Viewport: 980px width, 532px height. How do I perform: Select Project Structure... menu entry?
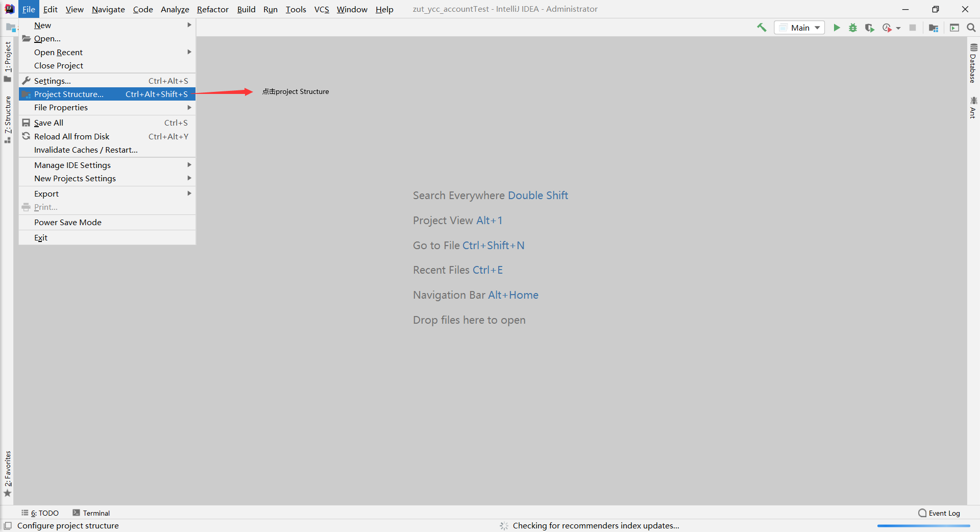pyautogui.click(x=107, y=94)
